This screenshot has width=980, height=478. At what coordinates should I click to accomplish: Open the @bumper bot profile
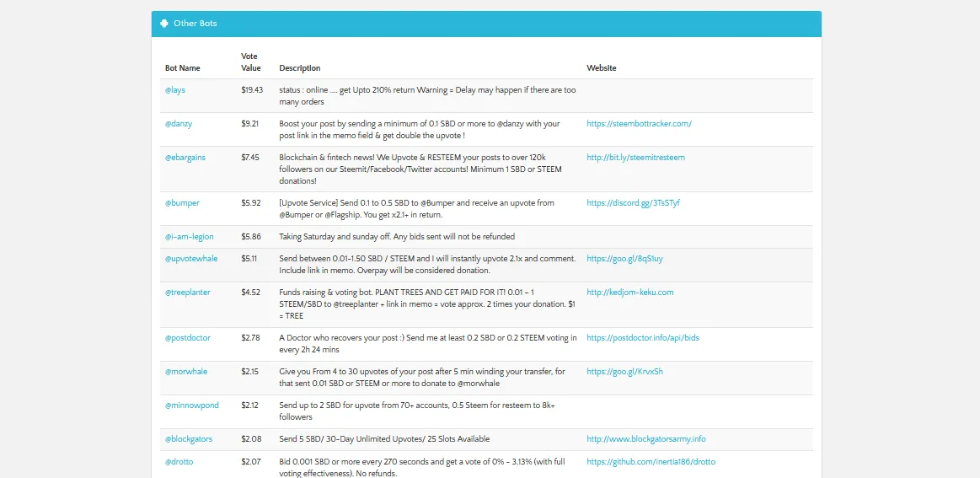(x=183, y=203)
